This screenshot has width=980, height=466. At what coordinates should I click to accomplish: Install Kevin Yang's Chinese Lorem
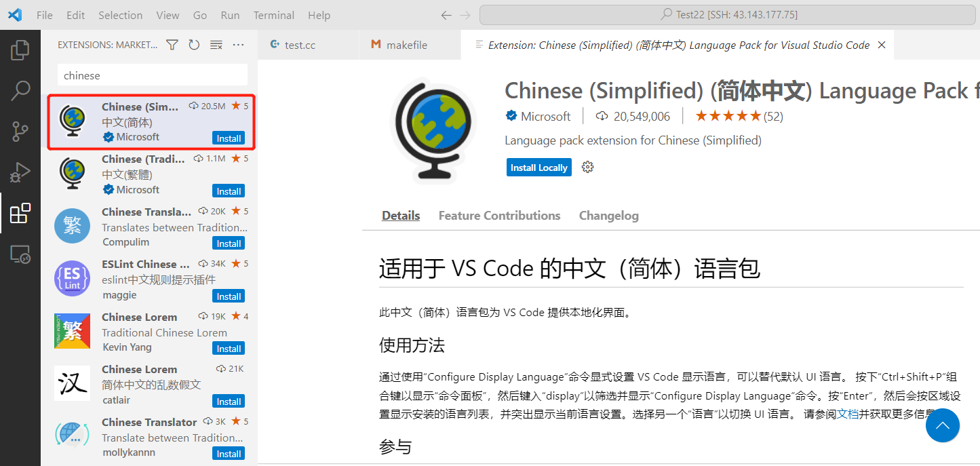229,349
